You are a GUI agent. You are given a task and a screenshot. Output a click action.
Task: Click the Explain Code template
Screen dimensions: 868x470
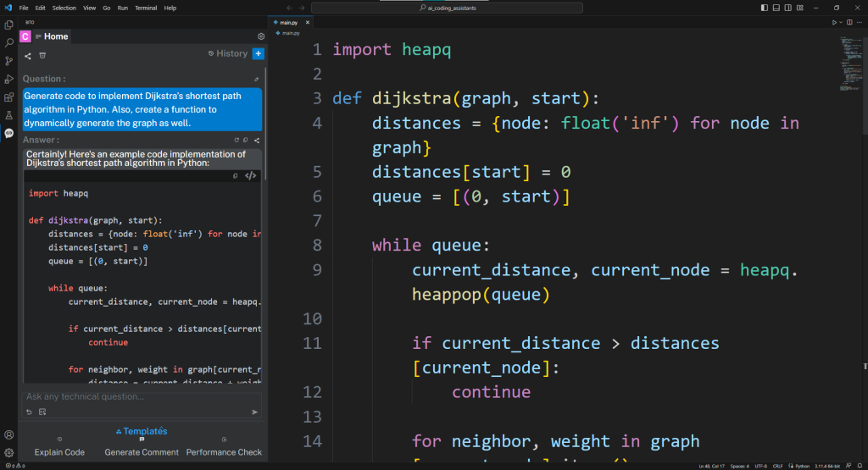[x=59, y=452]
